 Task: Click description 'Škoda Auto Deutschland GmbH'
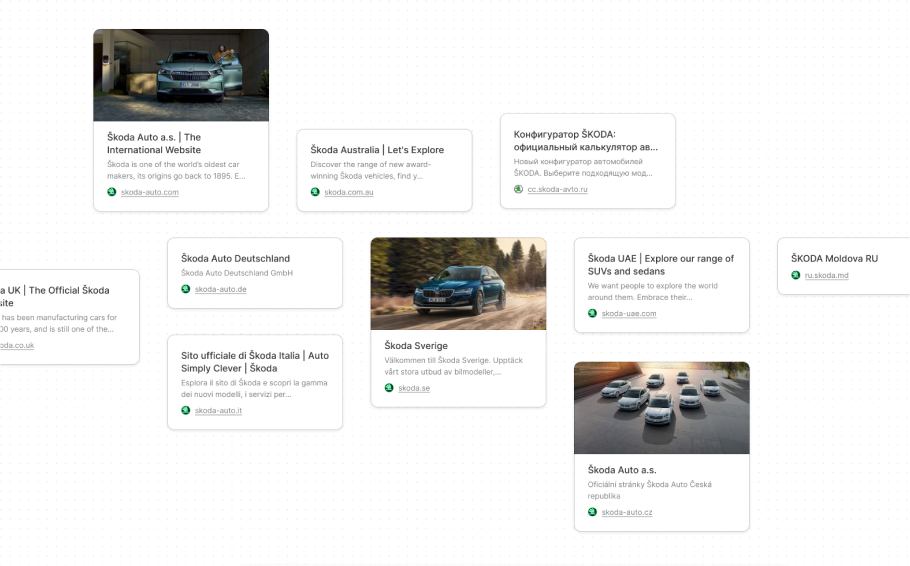[237, 273]
